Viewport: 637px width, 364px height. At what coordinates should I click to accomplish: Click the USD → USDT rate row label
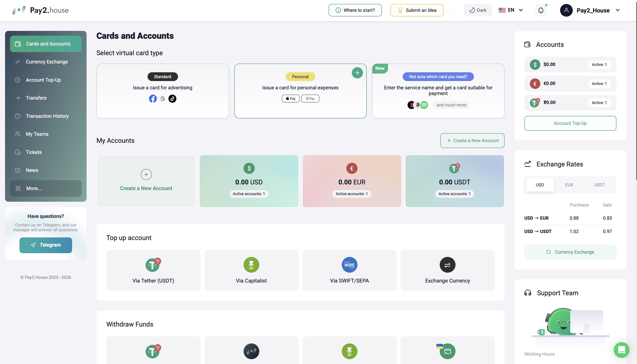pos(538,231)
